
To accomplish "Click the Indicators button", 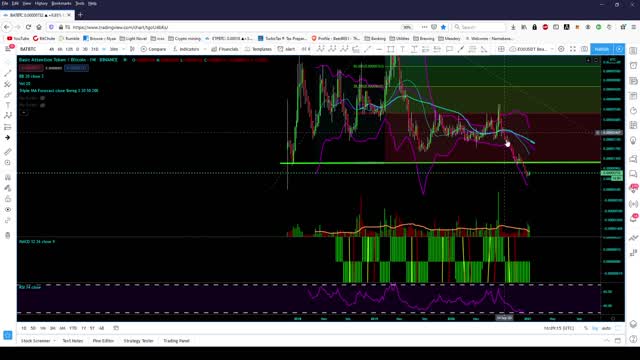I will pos(186,49).
